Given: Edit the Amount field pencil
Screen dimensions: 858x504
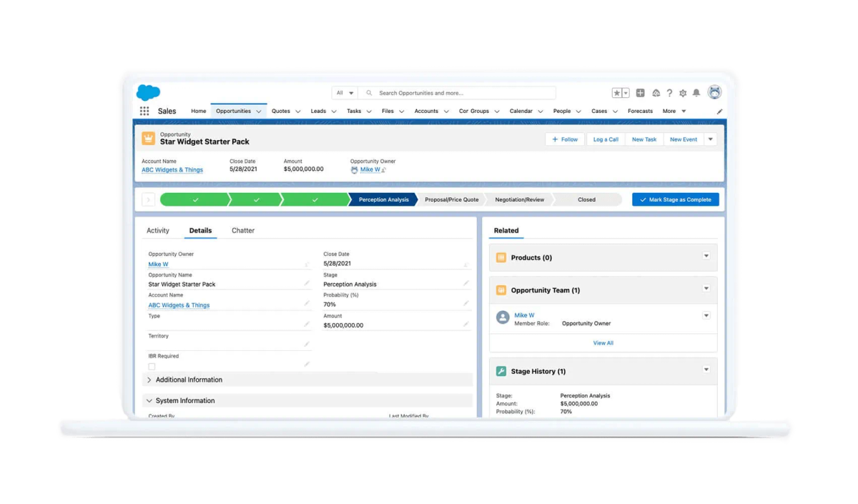Looking at the screenshot, I should [x=465, y=324].
